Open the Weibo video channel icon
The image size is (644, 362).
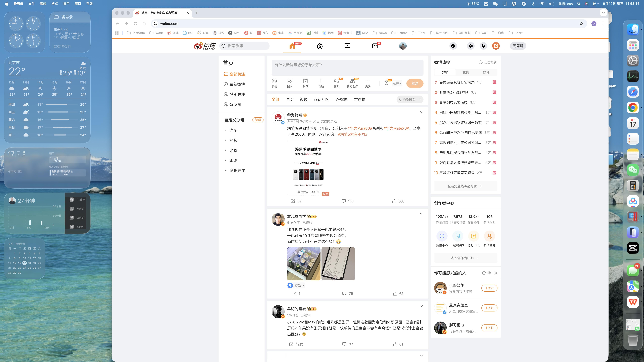point(348,46)
